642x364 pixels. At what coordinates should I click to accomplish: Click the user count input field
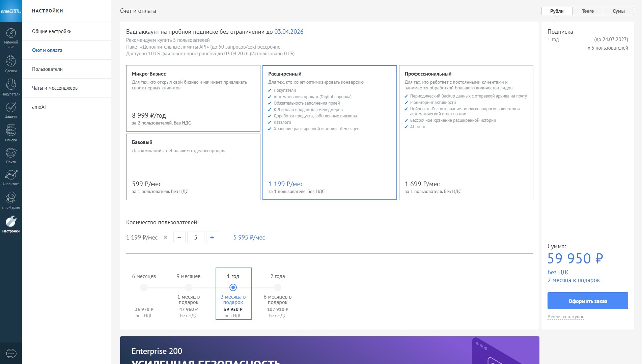[196, 237]
